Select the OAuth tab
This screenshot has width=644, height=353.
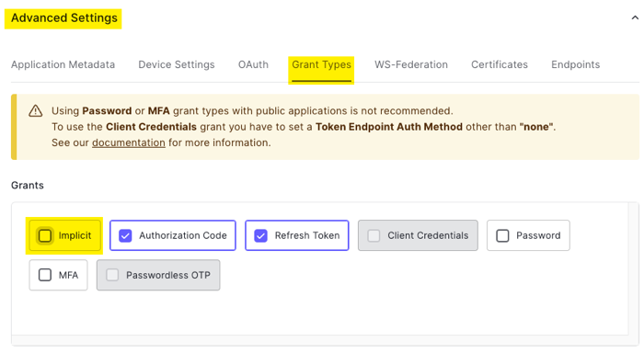253,64
